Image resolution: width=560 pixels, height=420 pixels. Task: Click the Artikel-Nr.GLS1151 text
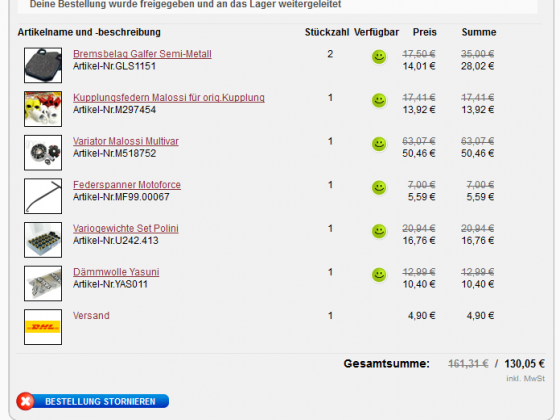point(114,66)
